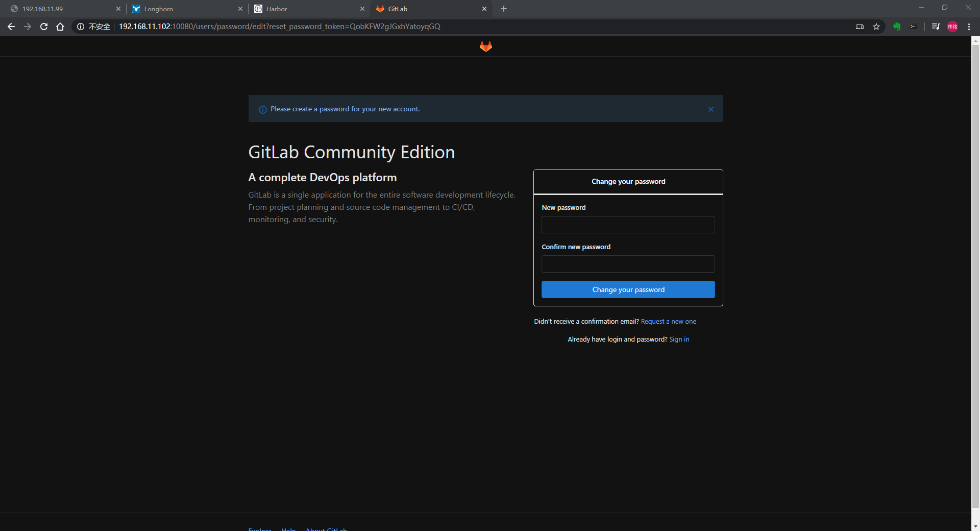Restore down the browser window
This screenshot has width=980, height=531.
(x=945, y=8)
